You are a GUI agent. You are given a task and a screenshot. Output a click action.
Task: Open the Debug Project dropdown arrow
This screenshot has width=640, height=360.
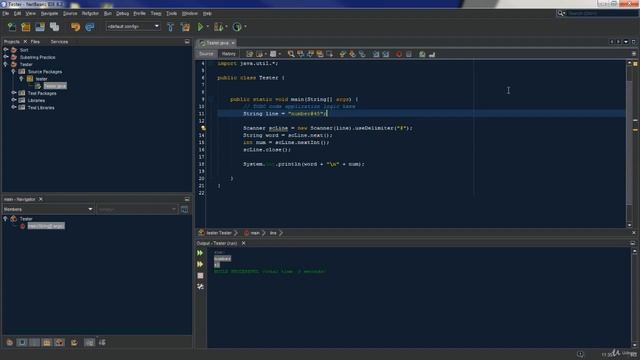tap(227, 27)
